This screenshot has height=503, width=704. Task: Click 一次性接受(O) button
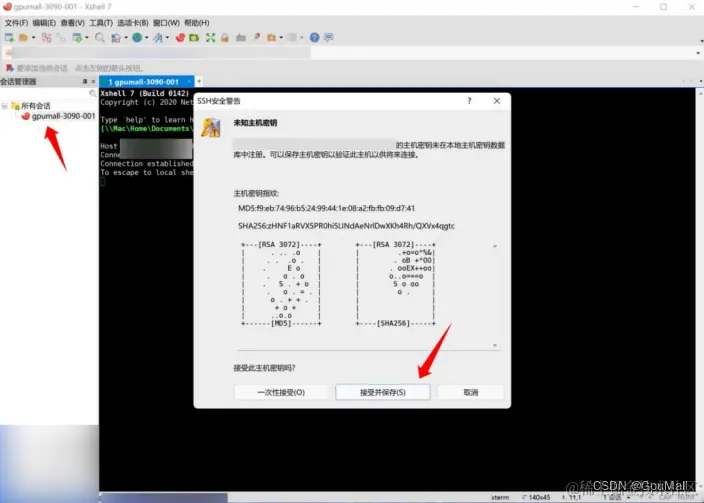point(281,392)
